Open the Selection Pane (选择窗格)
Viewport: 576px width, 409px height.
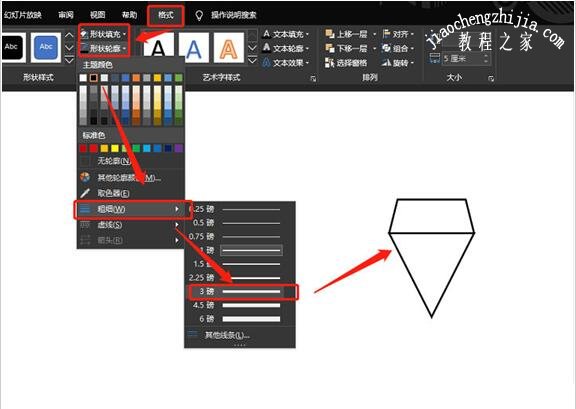tap(346, 63)
